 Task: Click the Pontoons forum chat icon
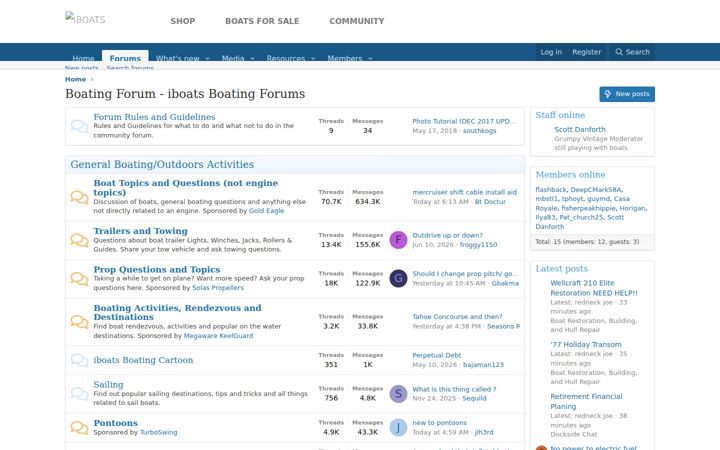point(79,428)
